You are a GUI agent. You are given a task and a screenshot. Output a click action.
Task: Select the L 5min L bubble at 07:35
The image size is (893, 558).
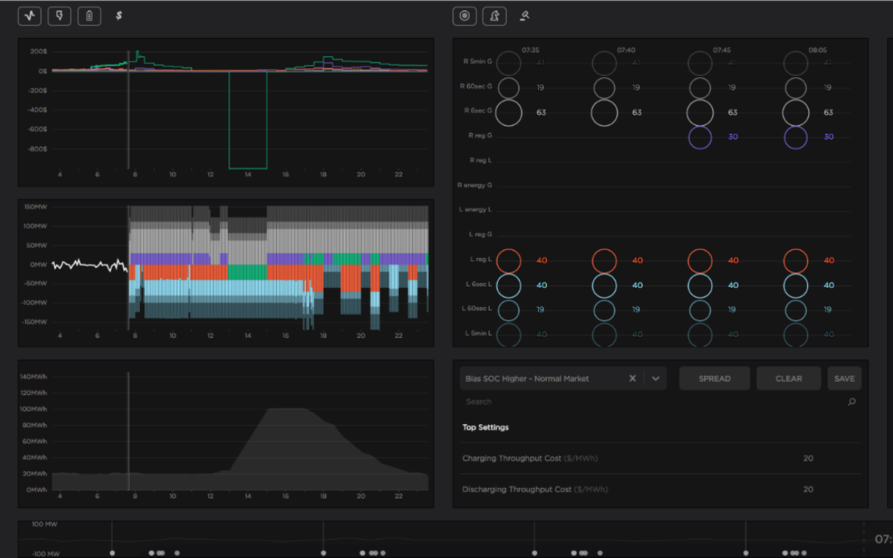pyautogui.click(x=509, y=335)
